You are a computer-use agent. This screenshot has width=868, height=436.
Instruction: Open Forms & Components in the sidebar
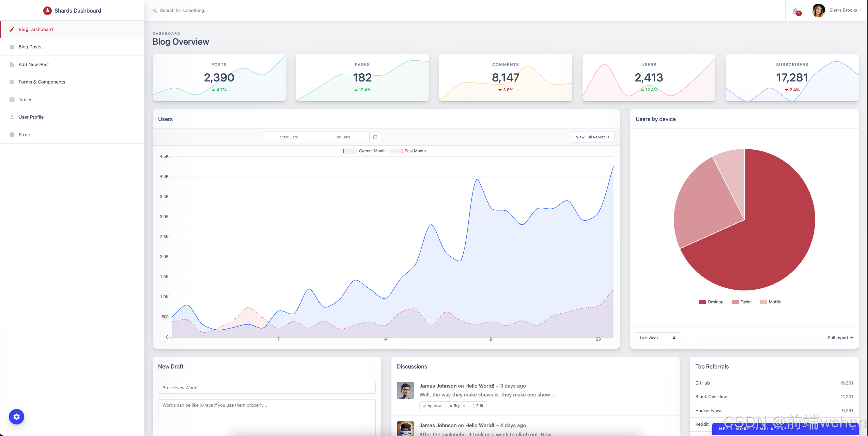click(42, 82)
